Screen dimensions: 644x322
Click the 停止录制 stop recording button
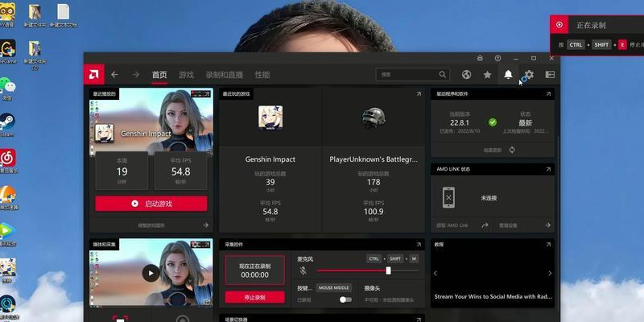[254, 297]
